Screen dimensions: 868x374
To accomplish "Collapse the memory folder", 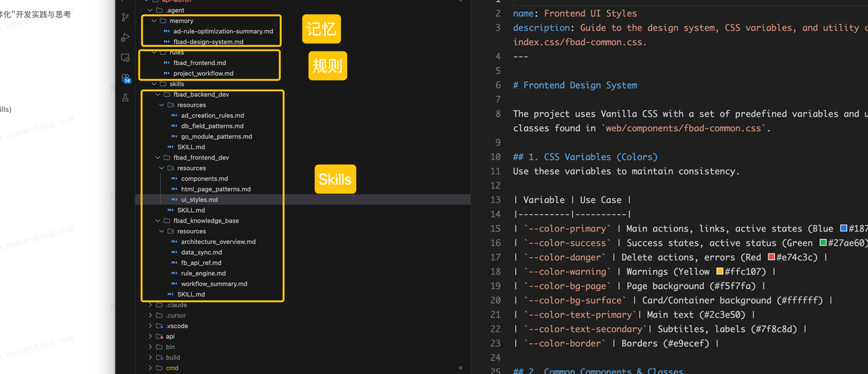I will coord(155,21).
